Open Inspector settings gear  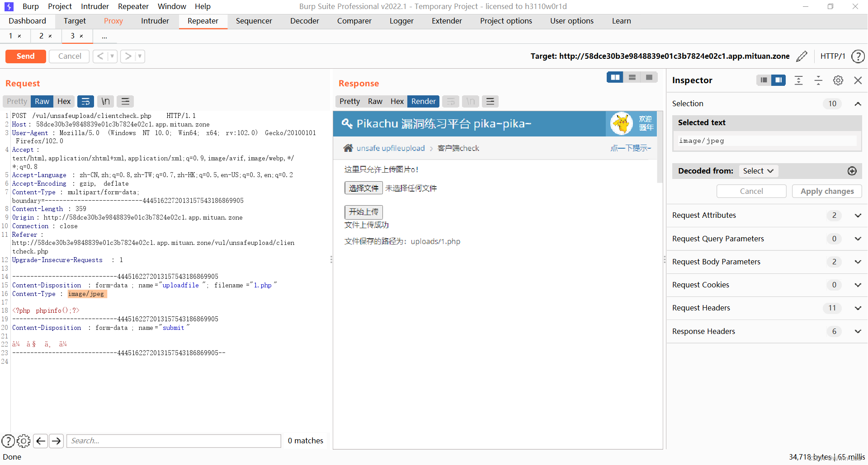[x=838, y=80]
